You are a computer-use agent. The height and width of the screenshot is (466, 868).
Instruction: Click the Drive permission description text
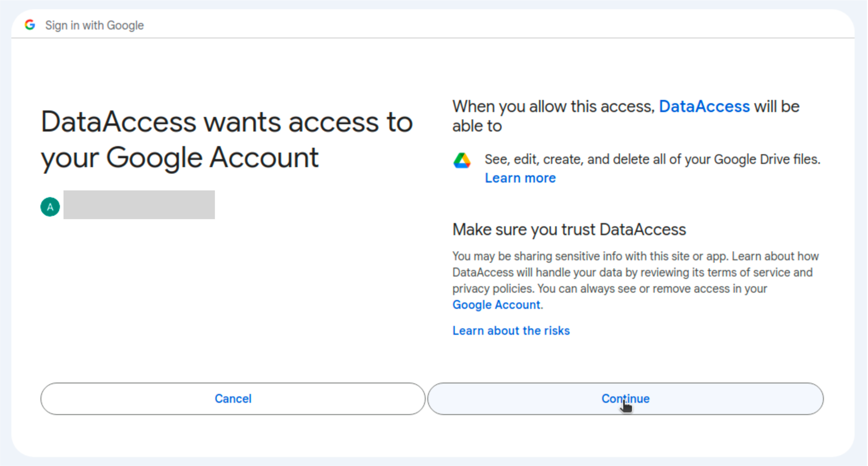click(652, 159)
